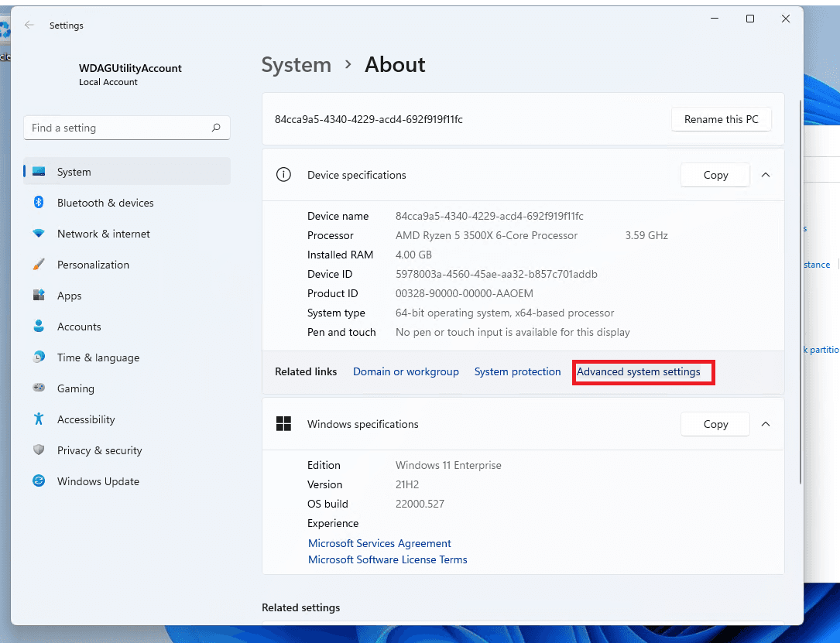Open Time & language settings
This screenshot has width=840, height=643.
click(127, 357)
